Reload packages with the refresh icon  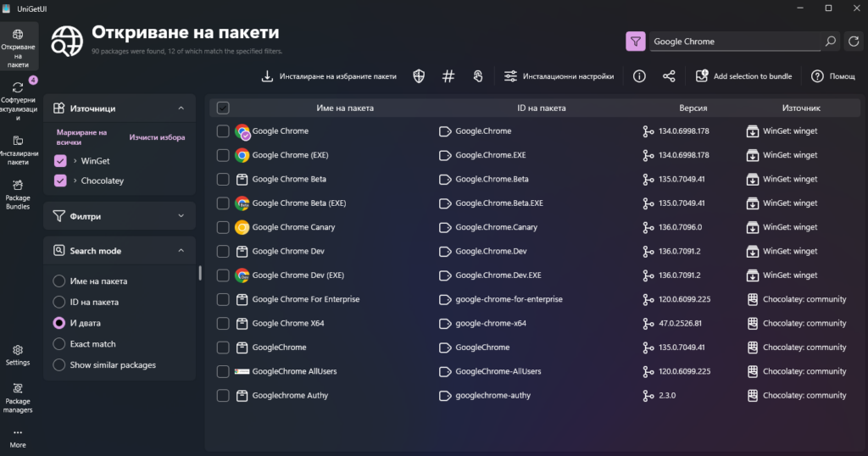[854, 42]
